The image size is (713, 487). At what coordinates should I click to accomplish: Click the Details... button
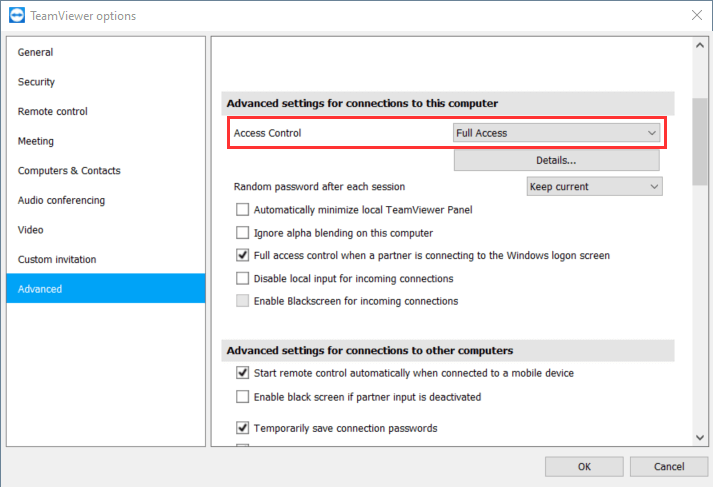point(556,160)
